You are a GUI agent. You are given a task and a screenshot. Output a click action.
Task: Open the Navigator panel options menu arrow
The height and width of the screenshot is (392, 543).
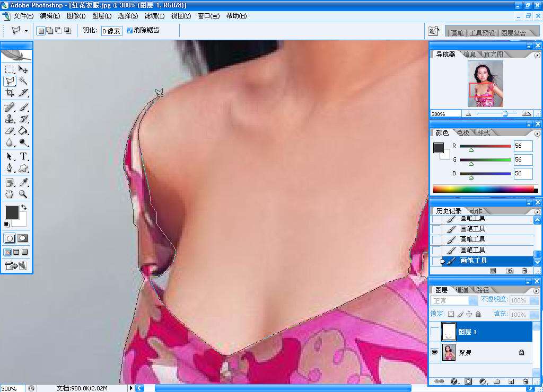[x=537, y=55]
